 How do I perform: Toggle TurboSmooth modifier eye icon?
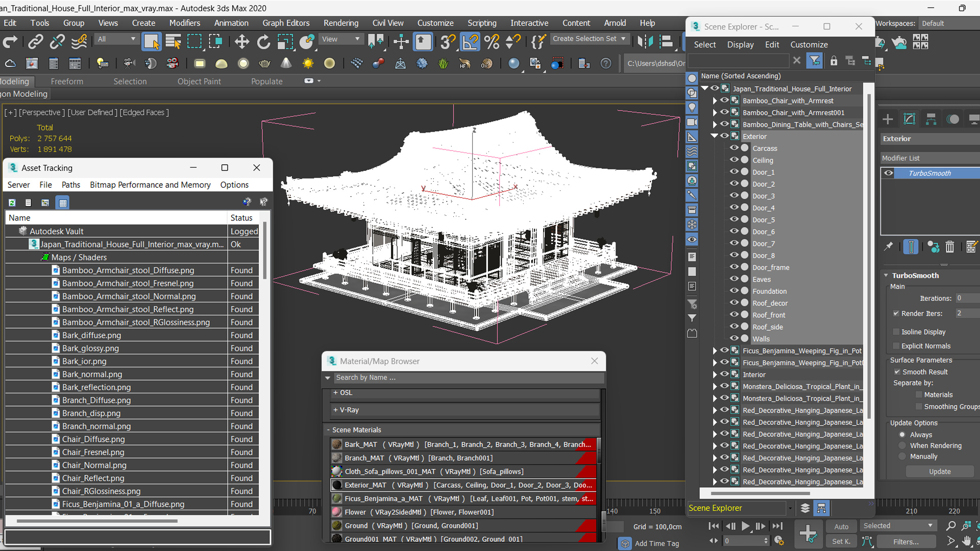pos(889,173)
